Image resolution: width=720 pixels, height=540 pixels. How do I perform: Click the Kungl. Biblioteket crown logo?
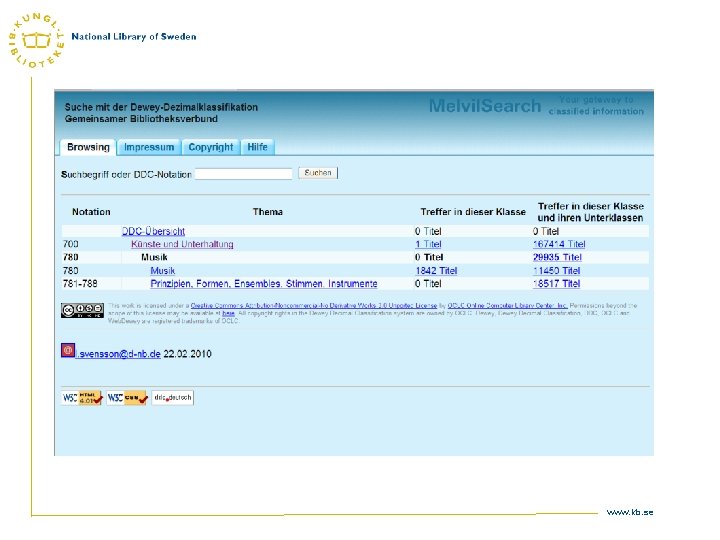pos(37,40)
